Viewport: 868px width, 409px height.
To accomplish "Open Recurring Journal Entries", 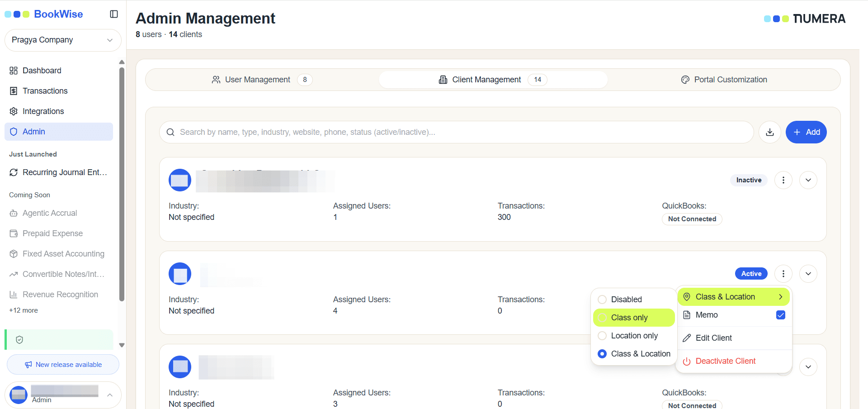I will [59, 172].
